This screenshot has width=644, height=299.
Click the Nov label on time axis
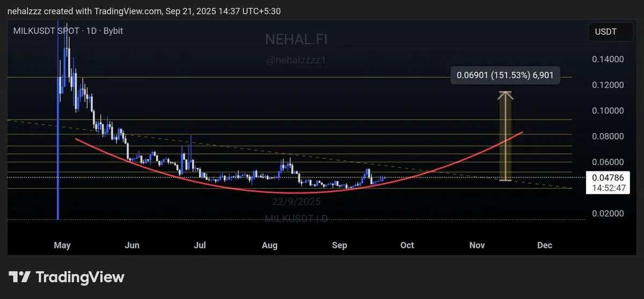[x=477, y=245]
